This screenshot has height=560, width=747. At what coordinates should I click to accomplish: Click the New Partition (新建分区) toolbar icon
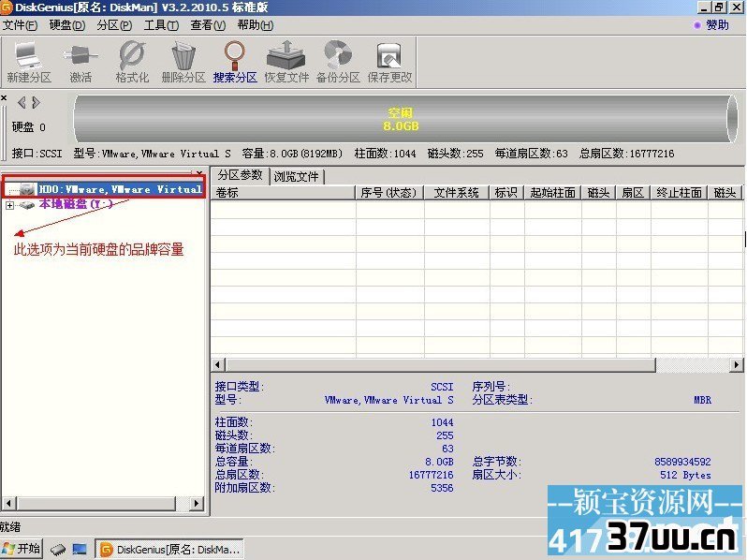pyautogui.click(x=29, y=55)
